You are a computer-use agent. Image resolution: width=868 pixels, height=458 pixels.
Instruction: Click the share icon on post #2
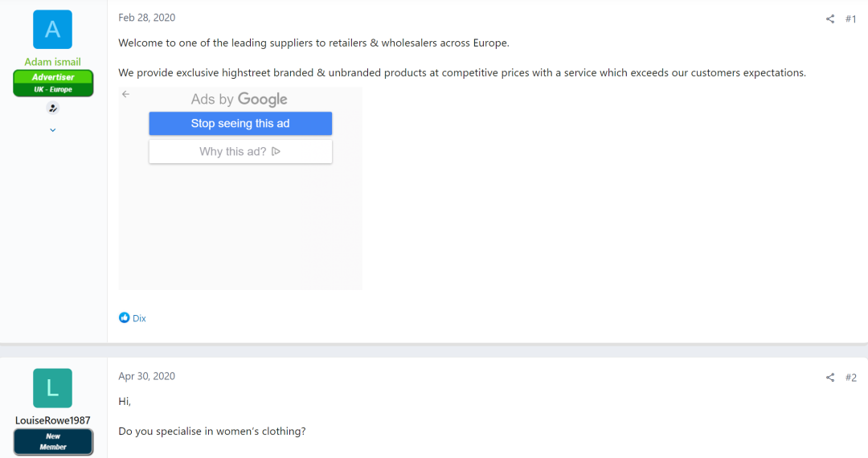coord(830,378)
